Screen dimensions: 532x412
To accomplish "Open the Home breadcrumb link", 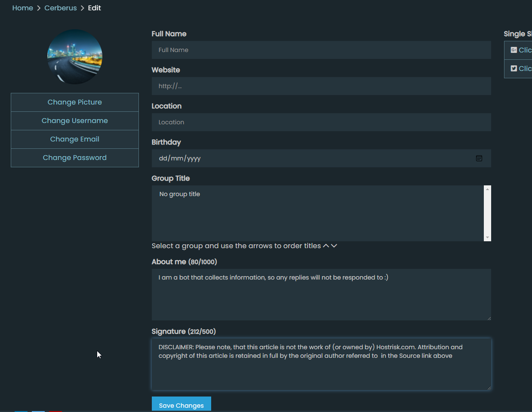I will (22, 8).
